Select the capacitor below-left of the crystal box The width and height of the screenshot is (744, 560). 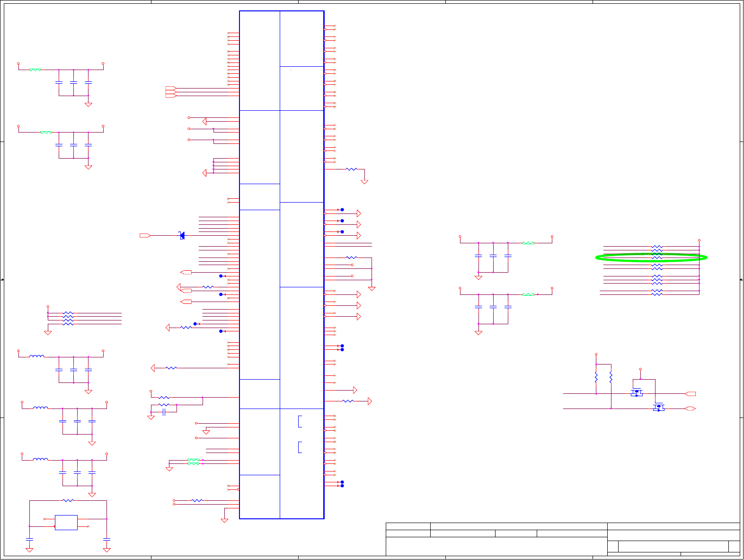coord(29,539)
